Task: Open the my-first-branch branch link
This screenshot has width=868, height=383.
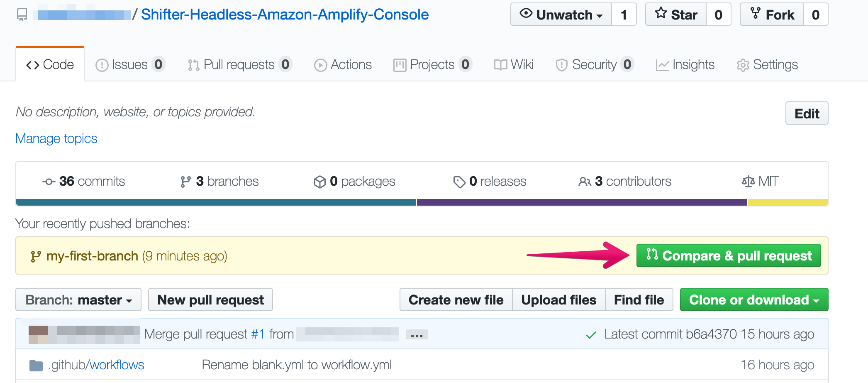Action: [92, 256]
